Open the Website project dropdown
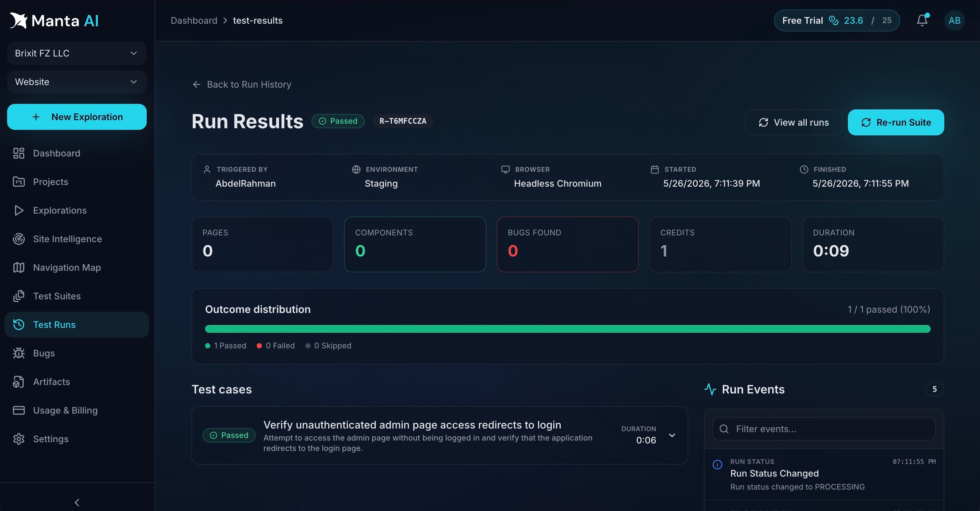The height and width of the screenshot is (511, 980). click(x=77, y=82)
